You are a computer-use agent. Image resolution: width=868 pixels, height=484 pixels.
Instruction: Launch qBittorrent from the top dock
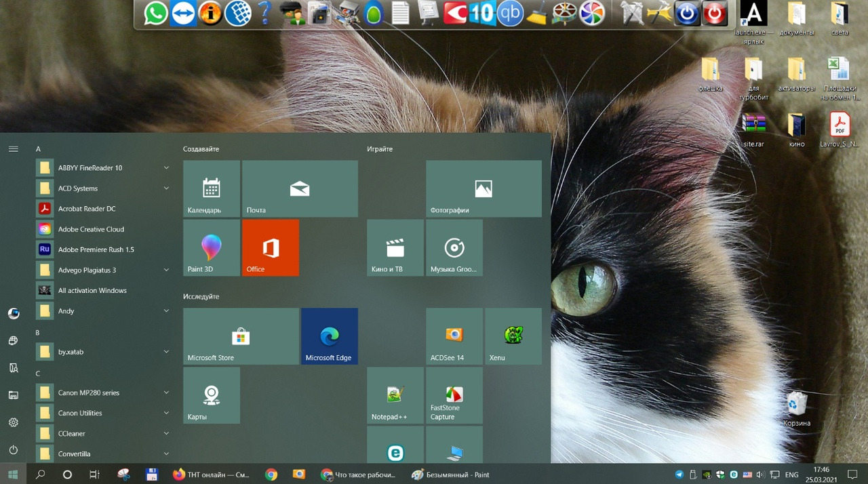(510, 13)
